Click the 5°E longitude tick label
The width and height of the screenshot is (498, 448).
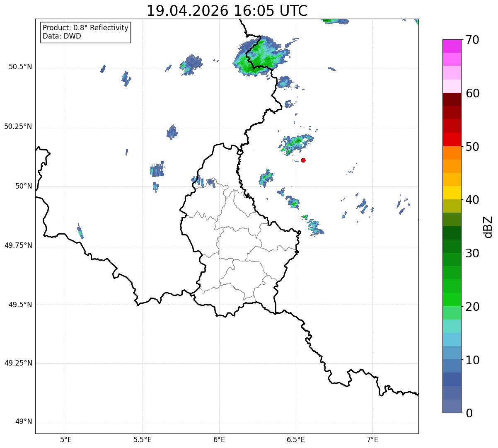[x=66, y=439]
